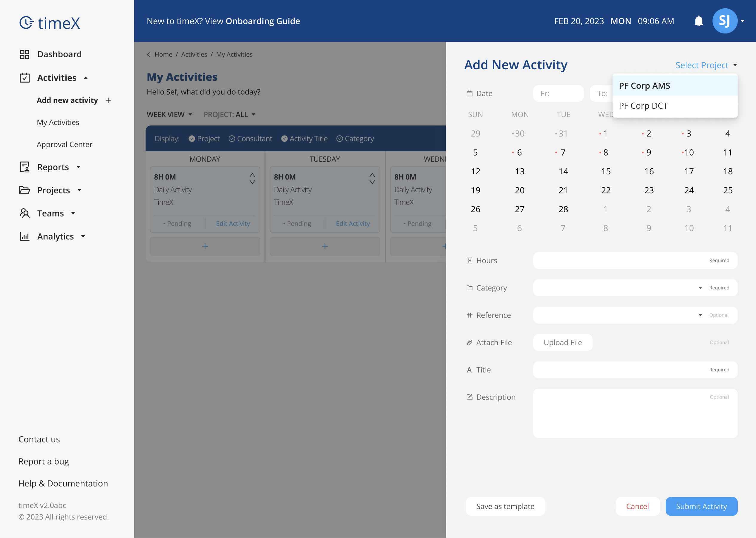Click the paperclip icon next to Attach File
This screenshot has height=538, width=756.
tap(469, 342)
